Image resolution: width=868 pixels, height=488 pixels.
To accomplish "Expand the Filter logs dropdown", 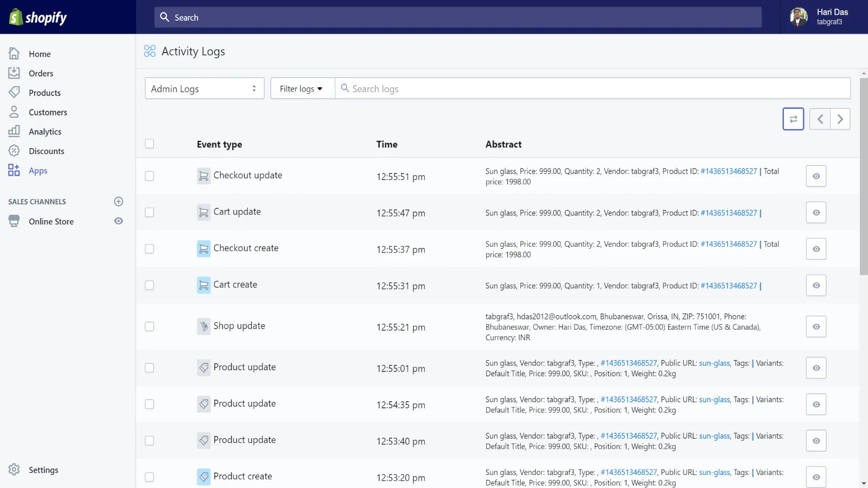I will 302,88.
